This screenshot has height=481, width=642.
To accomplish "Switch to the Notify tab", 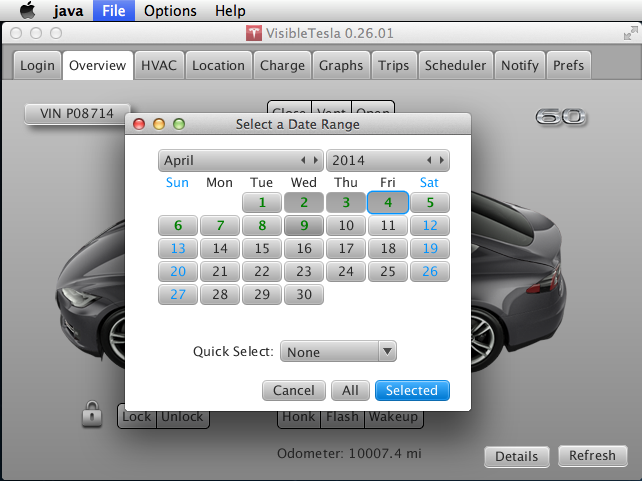I will [x=520, y=65].
